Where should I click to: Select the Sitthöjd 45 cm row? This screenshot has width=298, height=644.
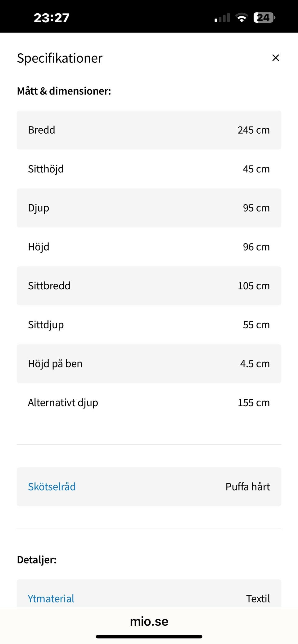[x=149, y=169]
